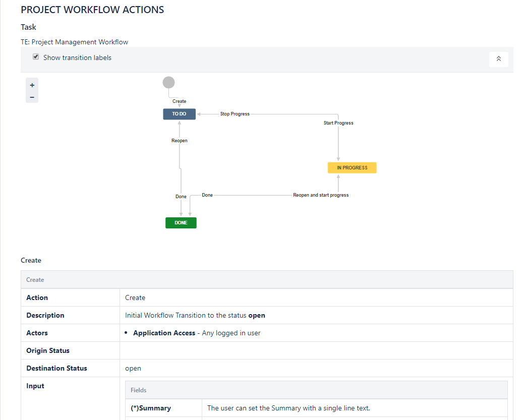The image size is (527, 420).
Task: Zoom in the workflow diagram
Action: click(x=32, y=85)
